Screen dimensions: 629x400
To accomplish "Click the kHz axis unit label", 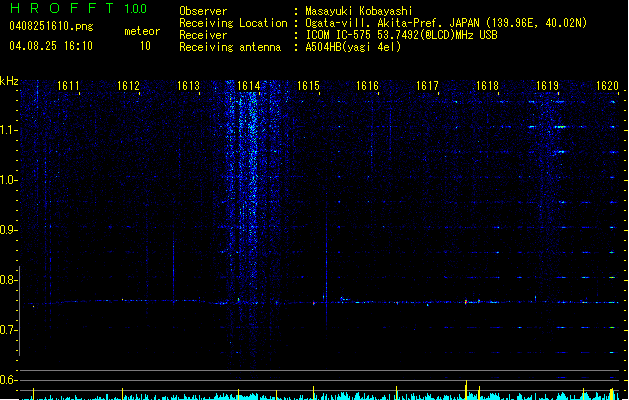I will click(9, 81).
